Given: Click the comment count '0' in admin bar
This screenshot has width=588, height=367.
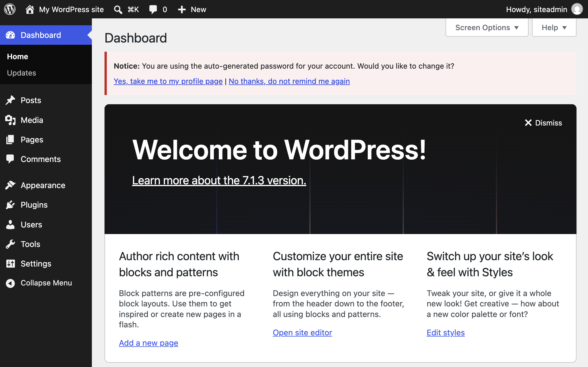Looking at the screenshot, I should 165,9.
